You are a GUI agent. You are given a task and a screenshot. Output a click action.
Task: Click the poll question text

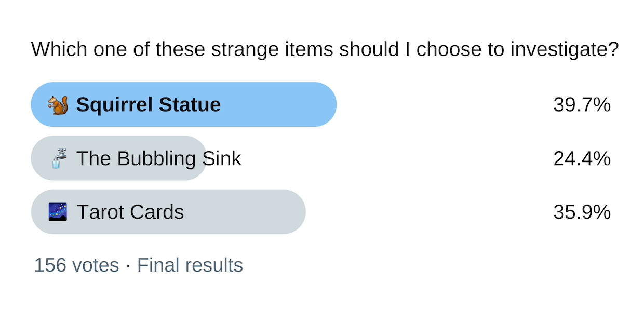tap(325, 50)
